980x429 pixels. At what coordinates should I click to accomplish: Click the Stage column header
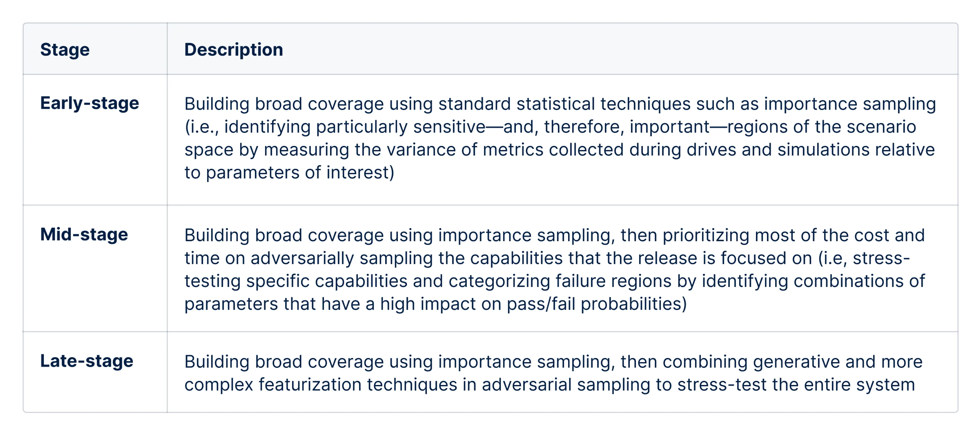click(65, 50)
